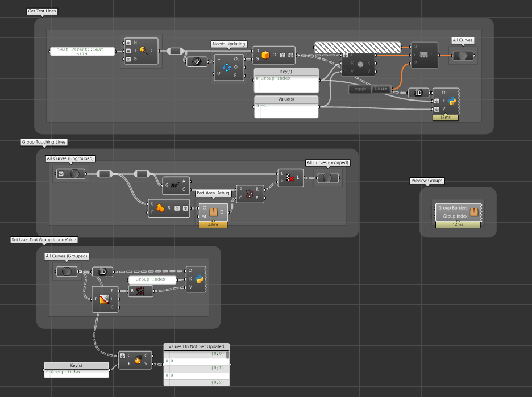The image size is (532, 397).
Task: Select the first relay node after All Curves (Ungrouped)
Action: pyautogui.click(x=105, y=174)
